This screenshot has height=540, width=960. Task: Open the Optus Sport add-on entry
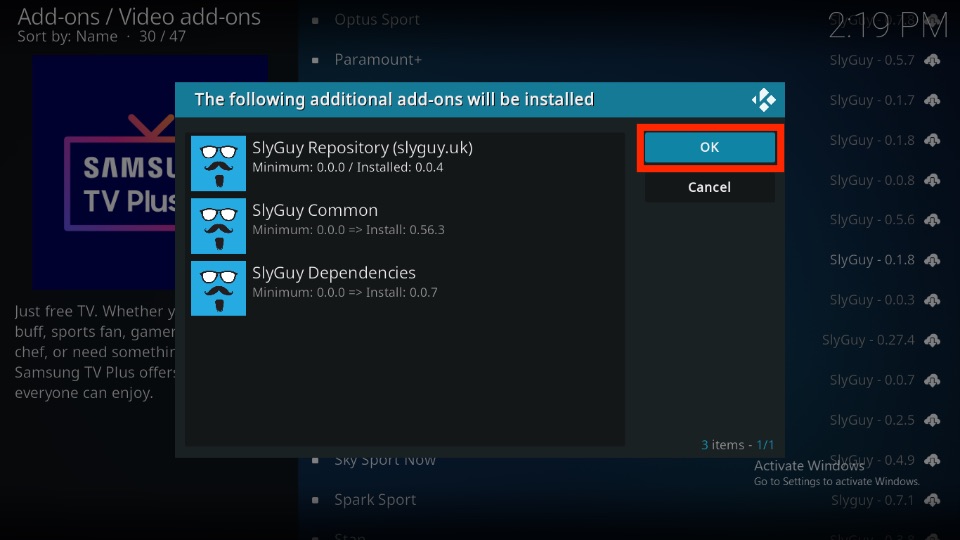pyautogui.click(x=377, y=20)
